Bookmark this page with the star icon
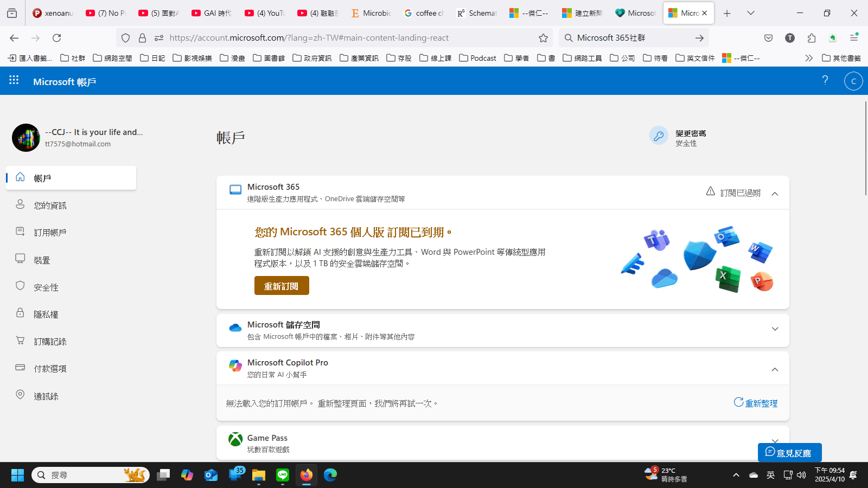Screen dimensions: 868x488 (x=543, y=38)
